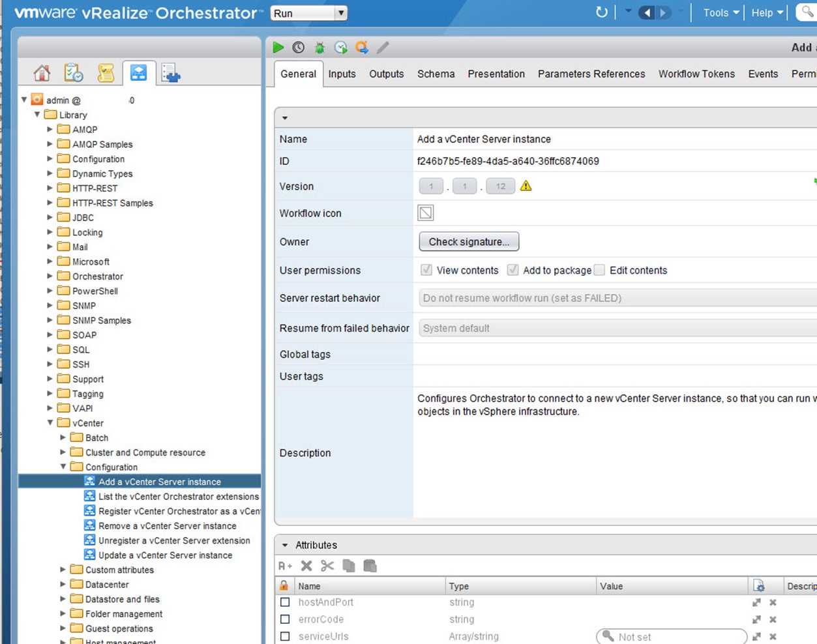This screenshot has height=644, width=817.
Task: Open the Parameters References tab
Action: pos(591,74)
